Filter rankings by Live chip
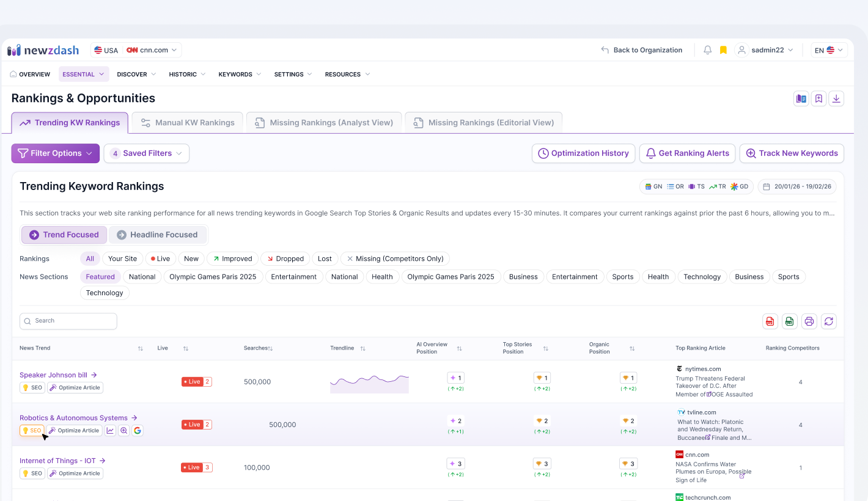This screenshot has width=868, height=501. [161, 258]
